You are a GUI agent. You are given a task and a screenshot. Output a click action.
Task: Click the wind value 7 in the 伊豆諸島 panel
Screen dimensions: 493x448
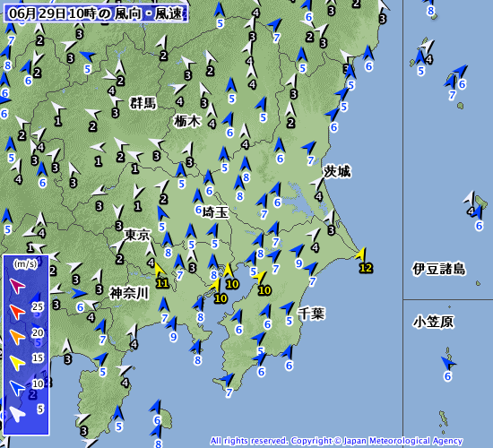[x=452, y=95]
